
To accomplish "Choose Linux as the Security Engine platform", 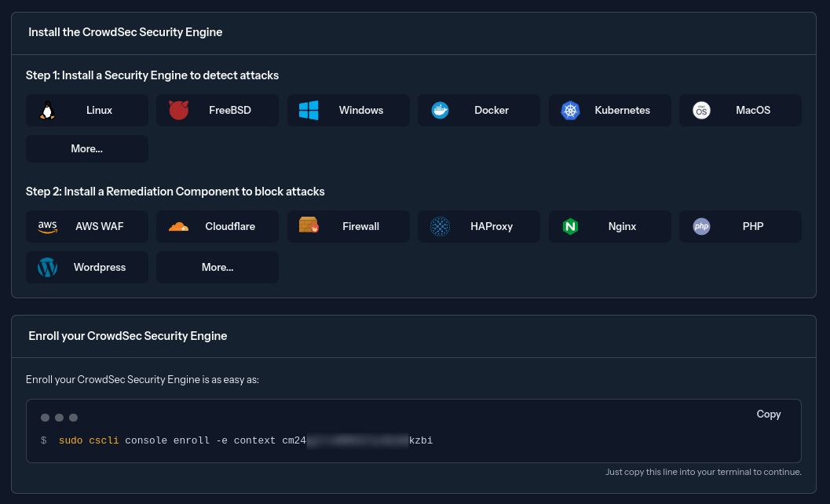I will coord(87,110).
